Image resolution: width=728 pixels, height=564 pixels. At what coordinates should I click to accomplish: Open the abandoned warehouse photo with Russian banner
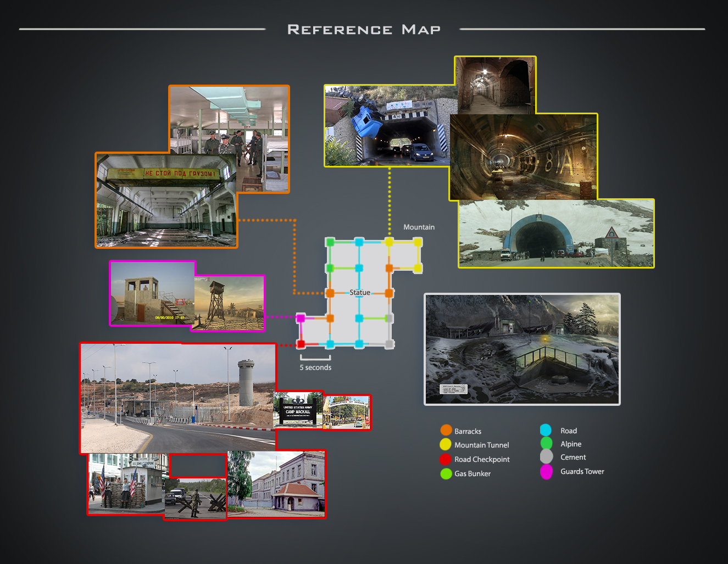click(x=166, y=200)
